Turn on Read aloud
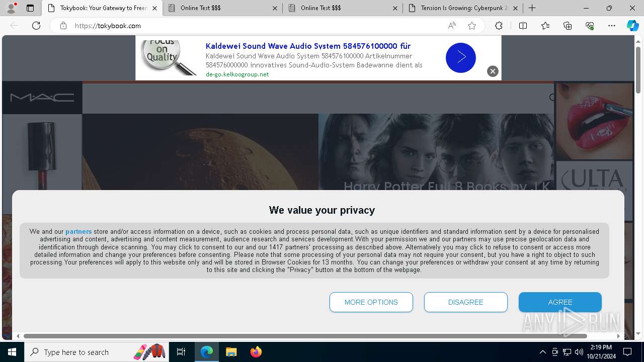This screenshot has height=362, width=644. [452, 26]
